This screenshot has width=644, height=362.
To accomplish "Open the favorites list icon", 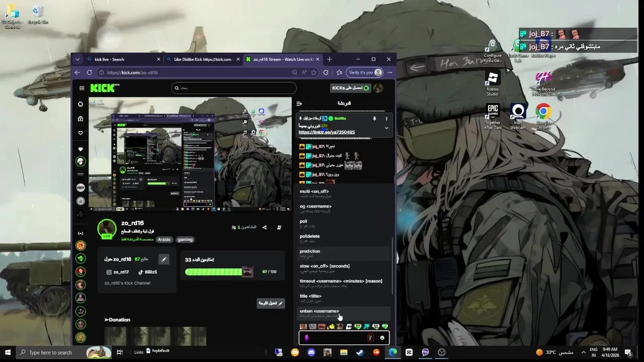I will pyautogui.click(x=339, y=72).
